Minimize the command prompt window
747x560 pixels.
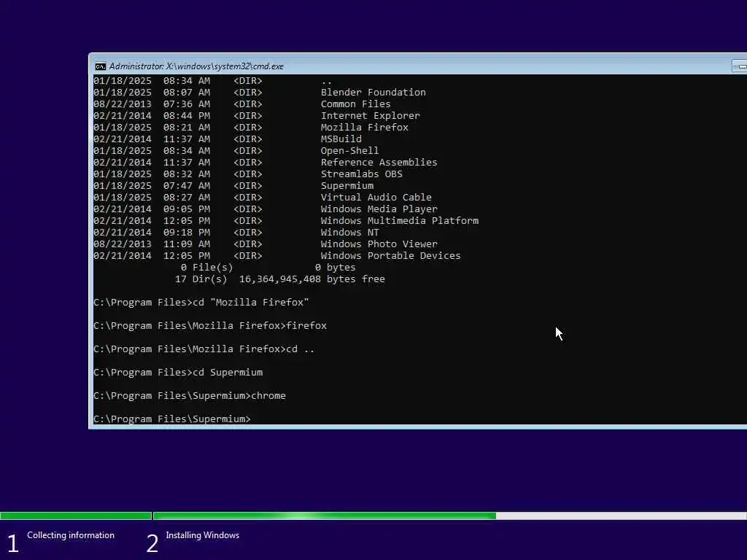tap(740, 66)
